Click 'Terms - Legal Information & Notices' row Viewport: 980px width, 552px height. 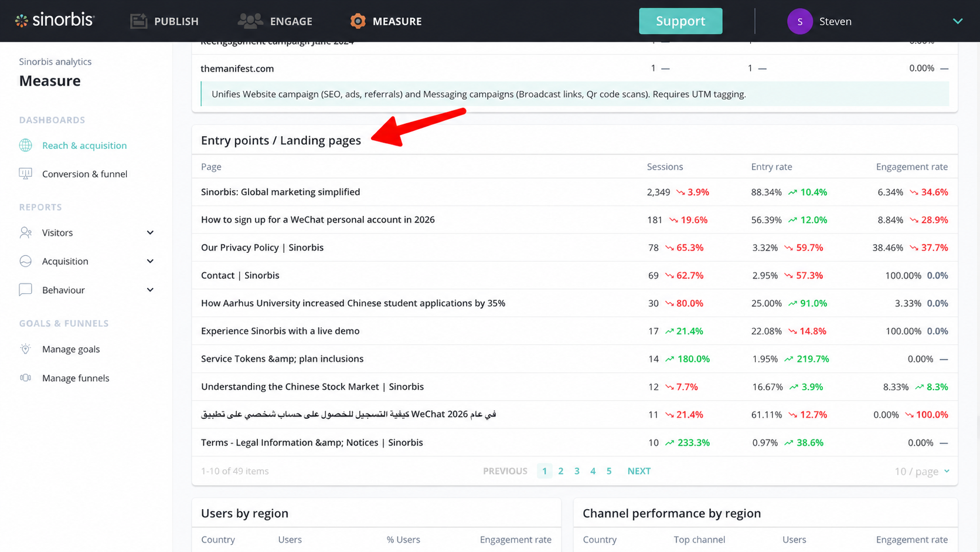pos(574,443)
